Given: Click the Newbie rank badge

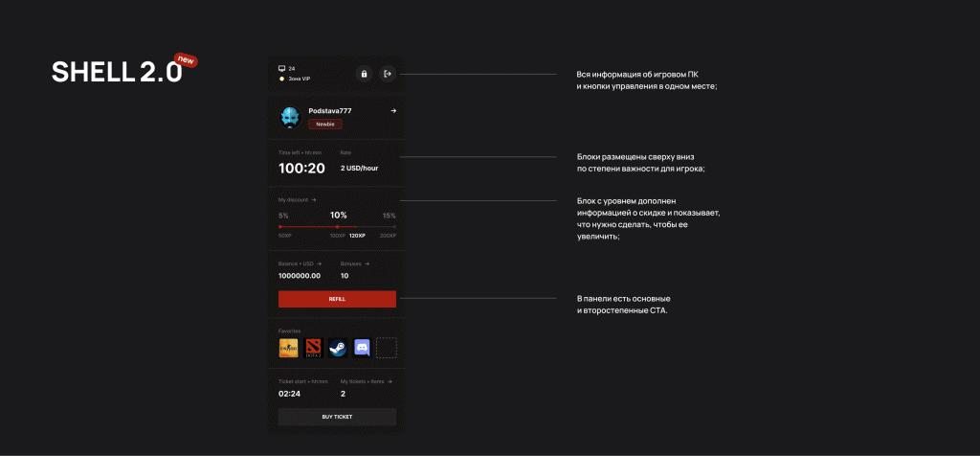Looking at the screenshot, I should click(x=324, y=125).
